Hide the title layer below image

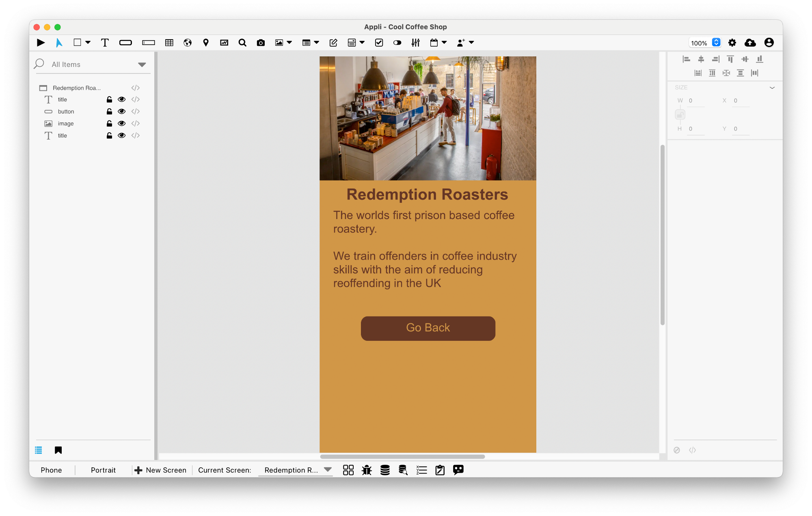[121, 135]
